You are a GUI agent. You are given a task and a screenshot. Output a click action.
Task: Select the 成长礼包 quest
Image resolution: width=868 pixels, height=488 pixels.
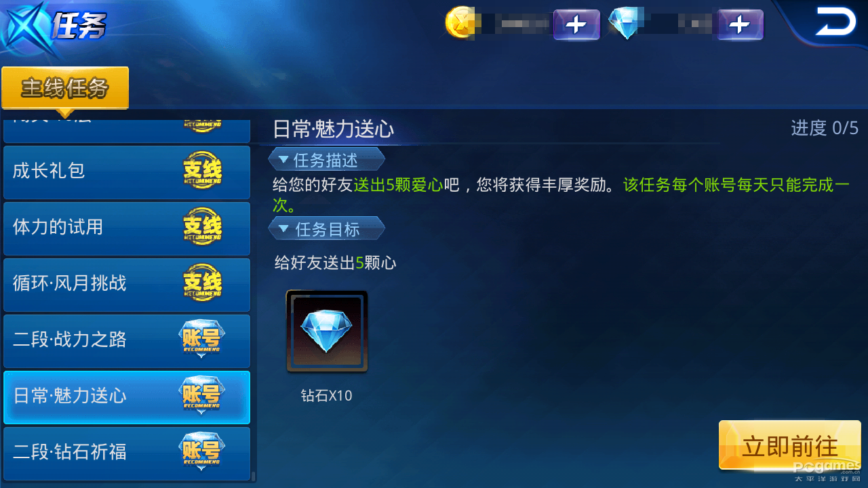tap(127, 171)
